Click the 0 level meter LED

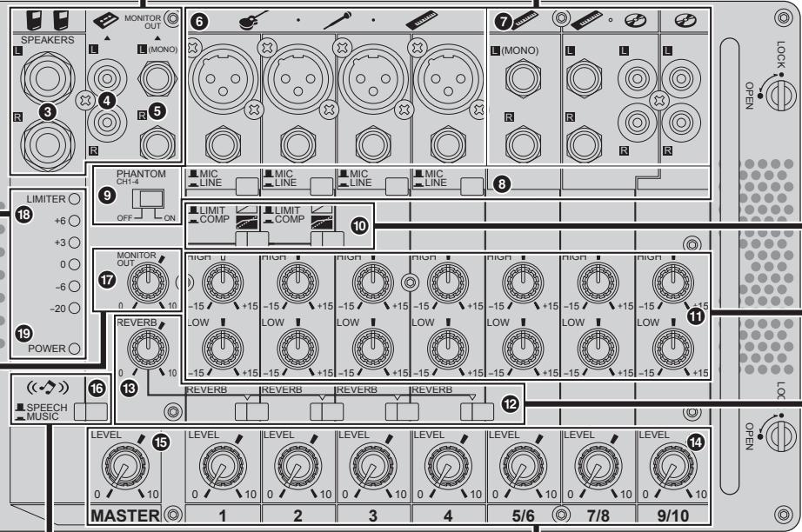[75, 265]
